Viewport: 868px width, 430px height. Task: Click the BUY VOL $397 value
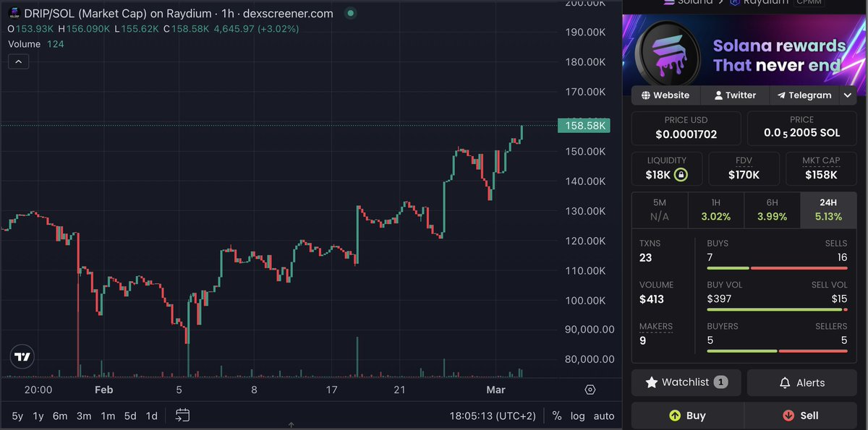pos(719,299)
